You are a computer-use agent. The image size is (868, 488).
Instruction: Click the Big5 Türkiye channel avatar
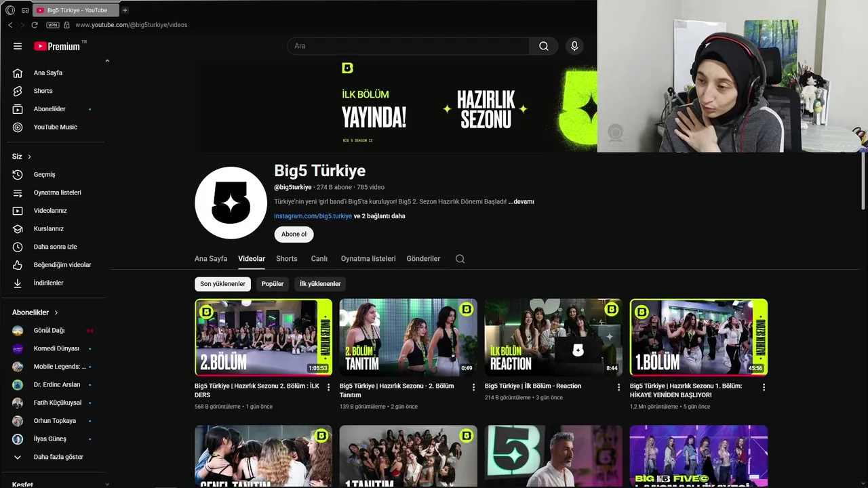click(231, 203)
